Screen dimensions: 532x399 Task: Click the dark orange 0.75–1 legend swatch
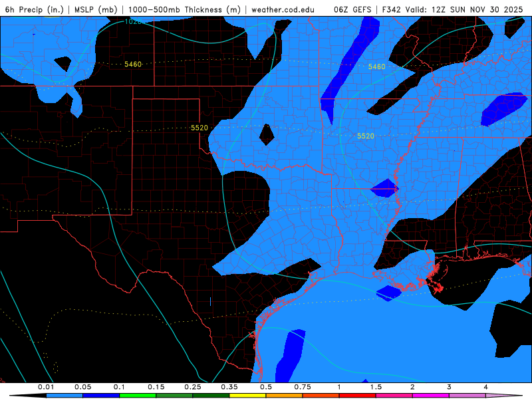tap(321, 396)
